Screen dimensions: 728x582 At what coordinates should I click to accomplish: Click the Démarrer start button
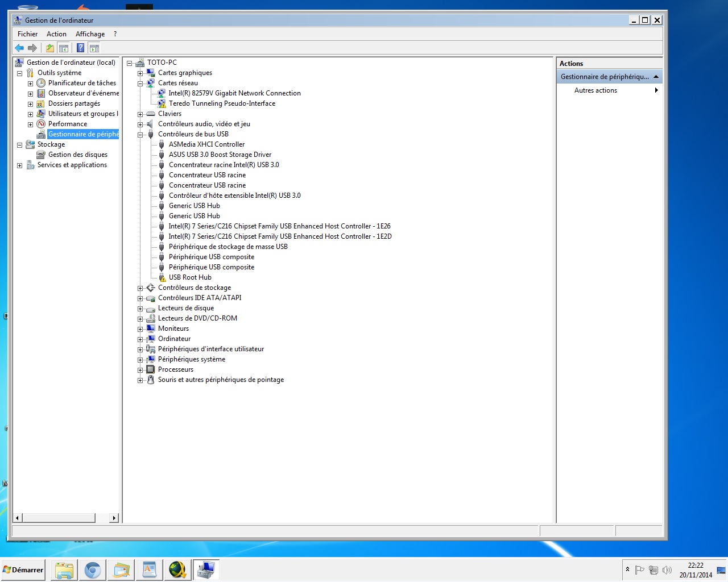23,570
